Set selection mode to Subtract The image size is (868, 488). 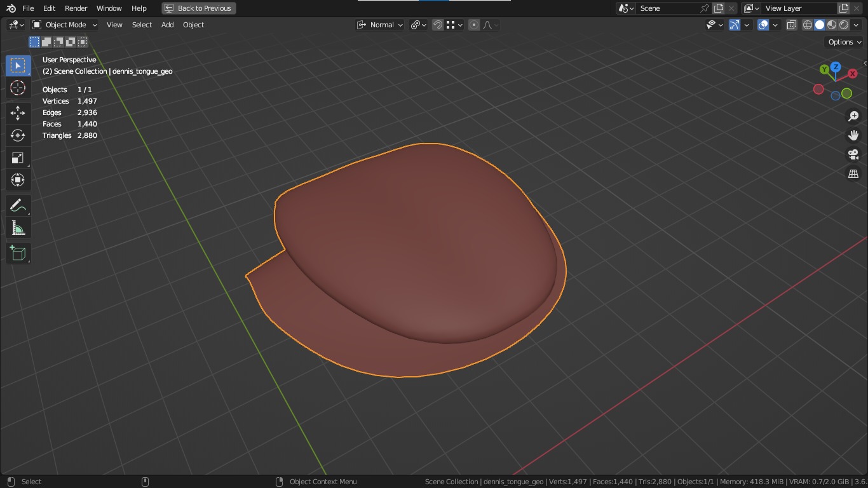58,42
